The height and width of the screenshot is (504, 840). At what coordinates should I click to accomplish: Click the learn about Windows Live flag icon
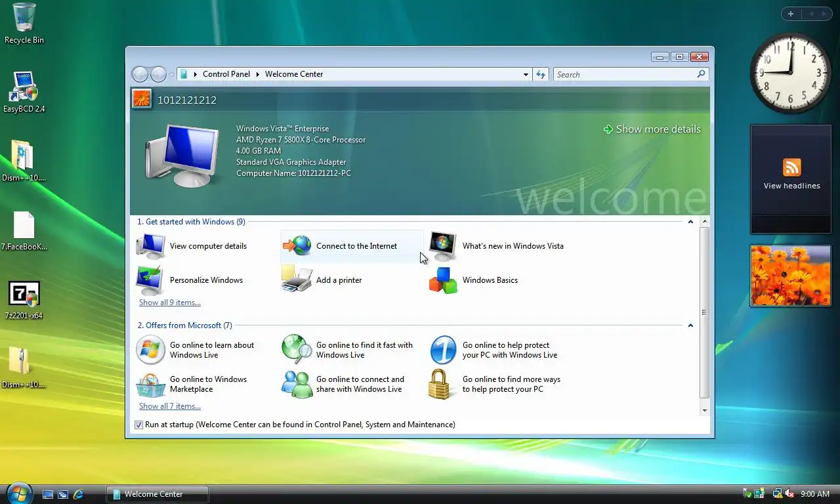[x=150, y=350]
